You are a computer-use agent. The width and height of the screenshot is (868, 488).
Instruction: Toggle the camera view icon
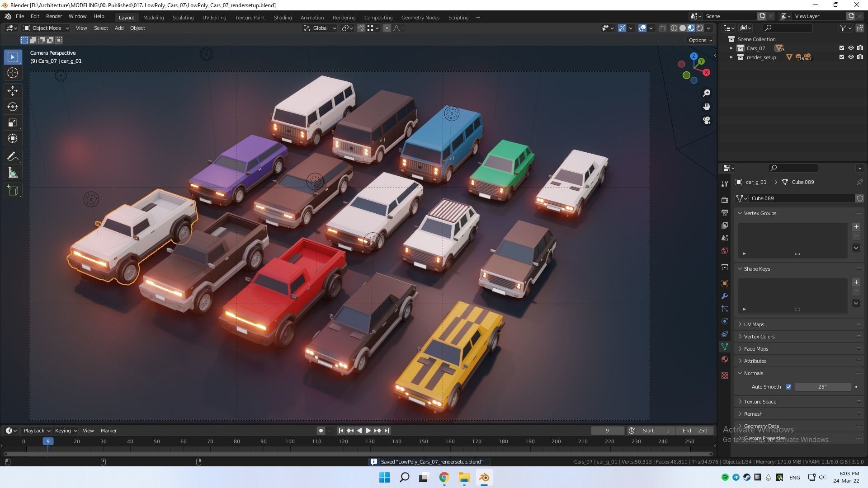(707, 120)
